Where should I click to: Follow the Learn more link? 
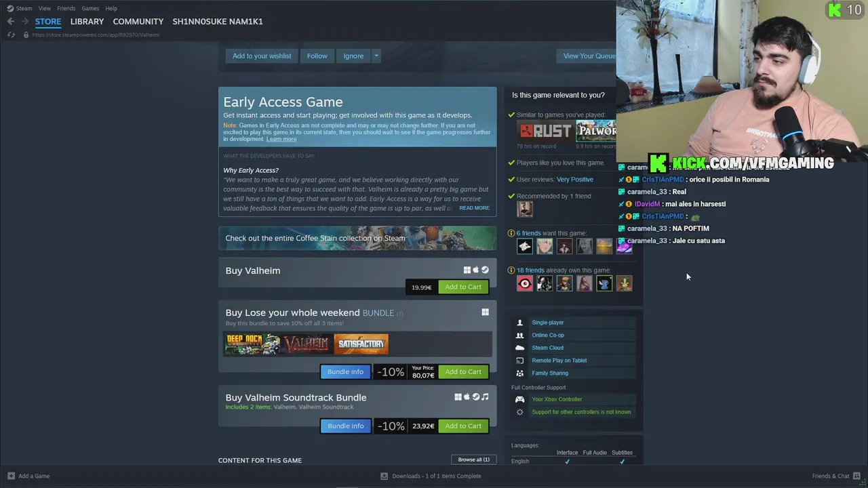pos(281,139)
